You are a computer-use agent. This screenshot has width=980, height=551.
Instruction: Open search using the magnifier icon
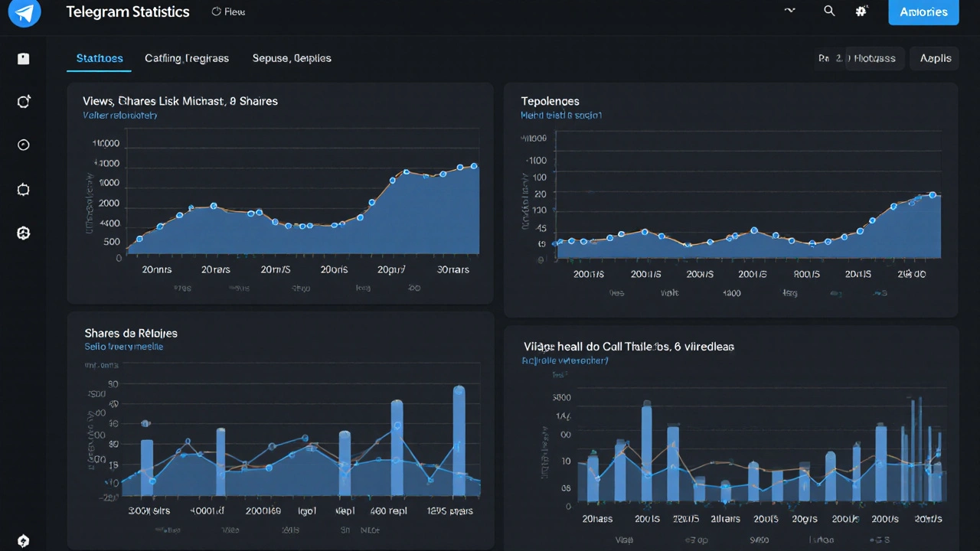coord(829,11)
